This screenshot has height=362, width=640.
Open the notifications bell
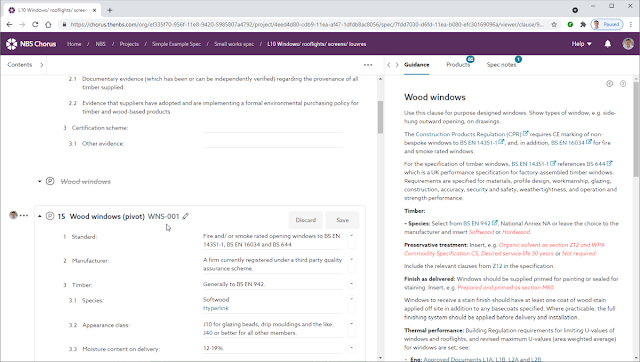click(x=608, y=44)
